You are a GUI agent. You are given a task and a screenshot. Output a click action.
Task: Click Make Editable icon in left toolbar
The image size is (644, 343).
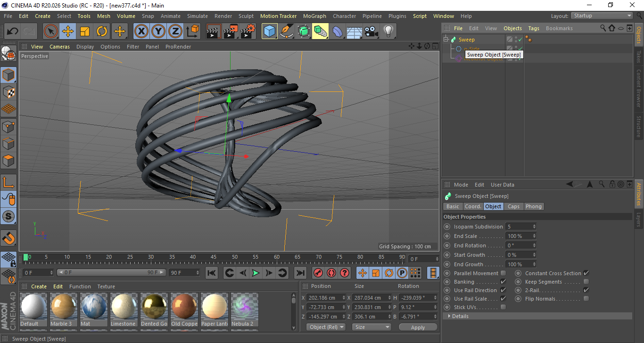[8, 54]
